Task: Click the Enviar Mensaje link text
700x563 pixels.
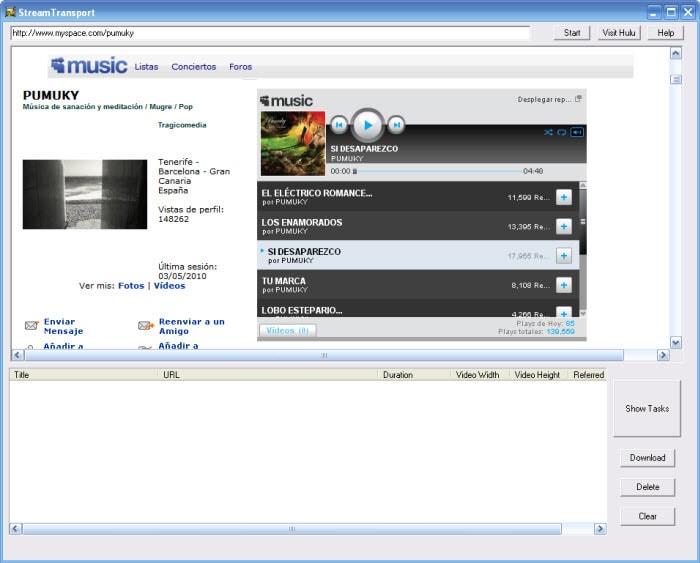Action: tap(63, 326)
